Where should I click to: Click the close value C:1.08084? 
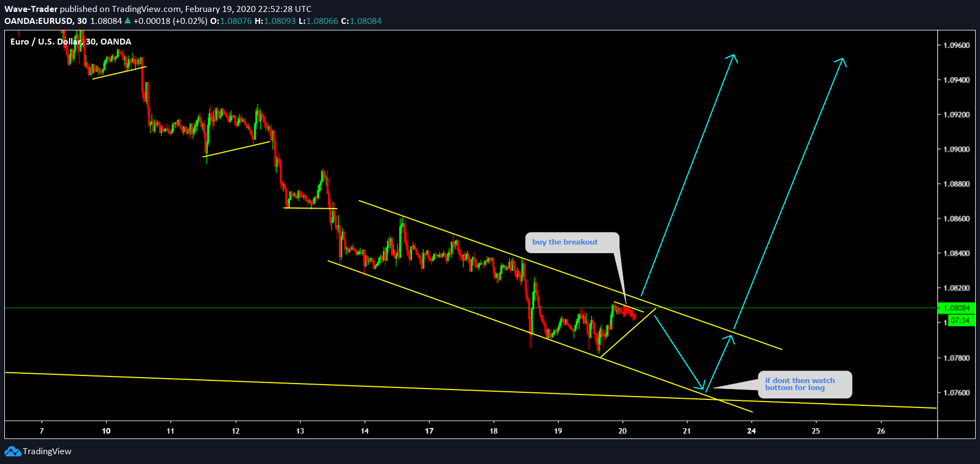click(361, 21)
